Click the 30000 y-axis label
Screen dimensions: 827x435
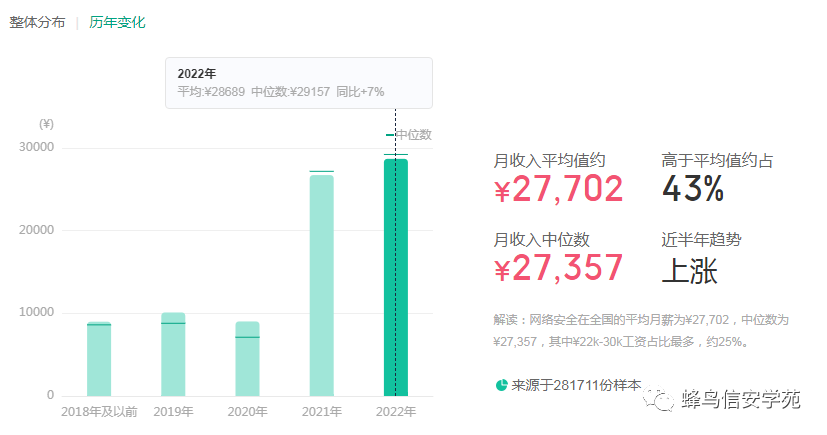coord(36,147)
